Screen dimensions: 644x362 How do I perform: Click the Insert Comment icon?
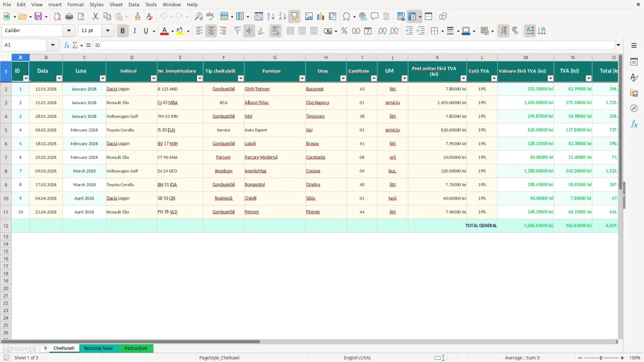point(375,17)
